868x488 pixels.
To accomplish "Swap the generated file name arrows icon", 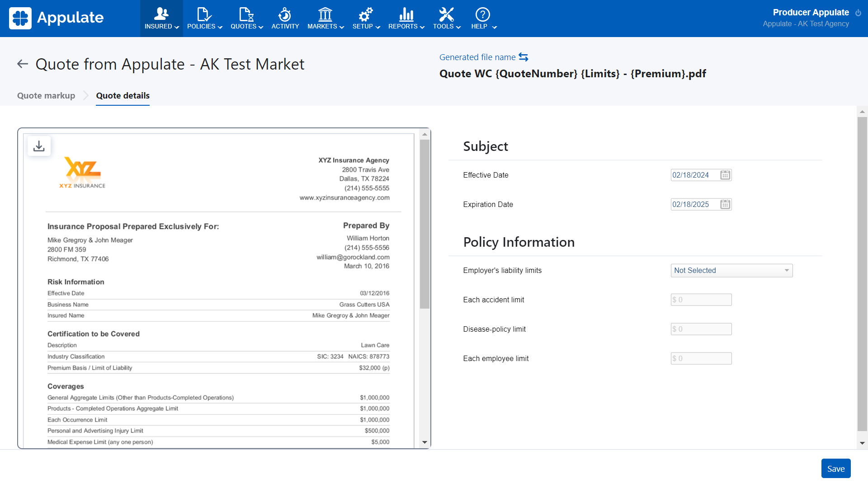I will pyautogui.click(x=524, y=57).
